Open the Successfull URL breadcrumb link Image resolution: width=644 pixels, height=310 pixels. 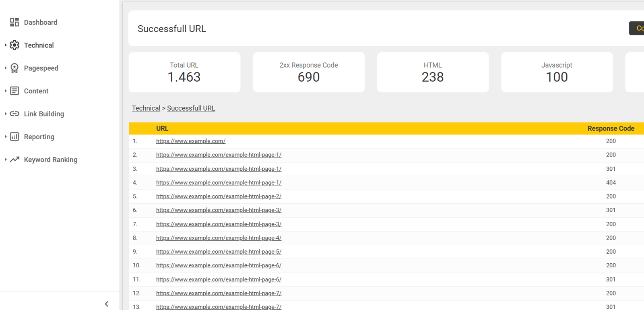[x=191, y=108]
